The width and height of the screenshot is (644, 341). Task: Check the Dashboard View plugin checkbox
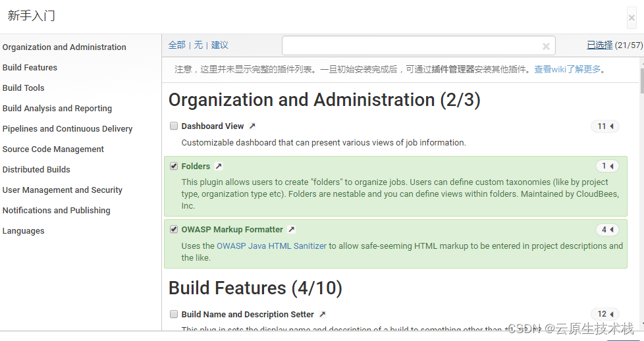coord(174,126)
